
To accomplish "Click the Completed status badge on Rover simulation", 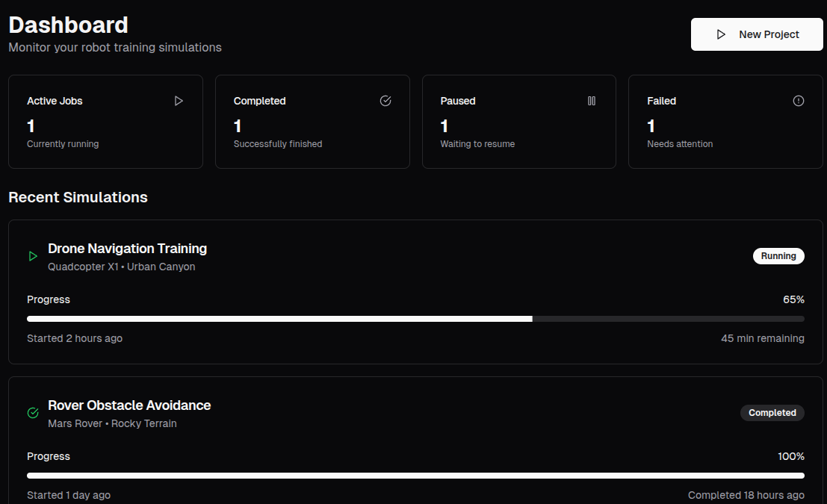I will tap(772, 413).
